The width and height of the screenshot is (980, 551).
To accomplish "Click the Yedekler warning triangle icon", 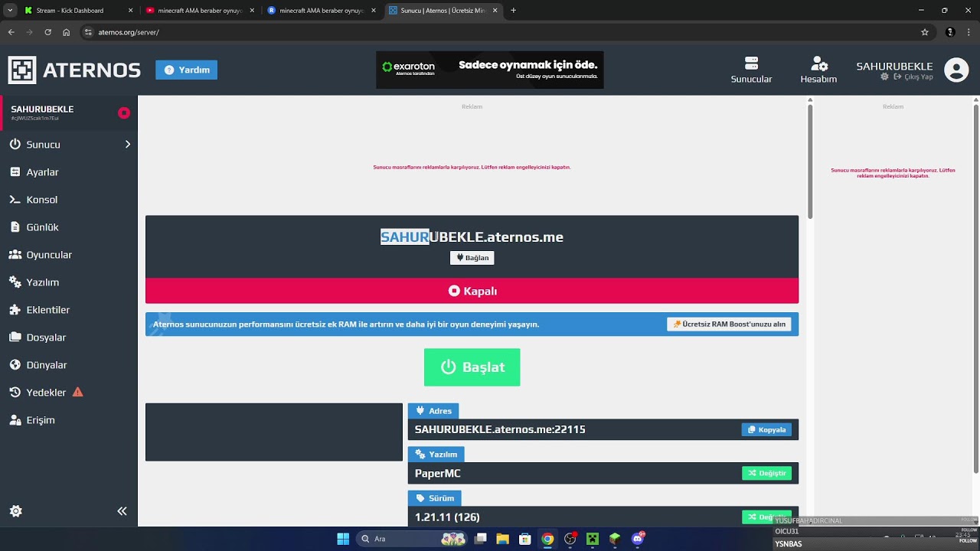I will coord(77,392).
